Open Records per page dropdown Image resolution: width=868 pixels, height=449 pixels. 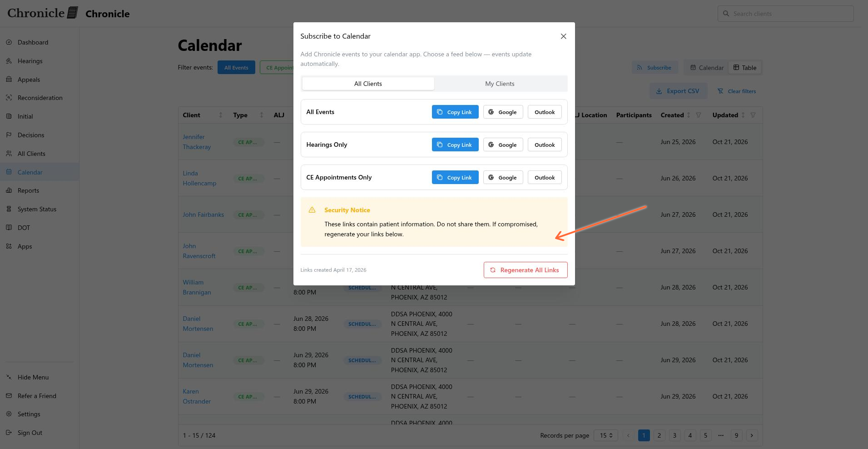pyautogui.click(x=606, y=435)
